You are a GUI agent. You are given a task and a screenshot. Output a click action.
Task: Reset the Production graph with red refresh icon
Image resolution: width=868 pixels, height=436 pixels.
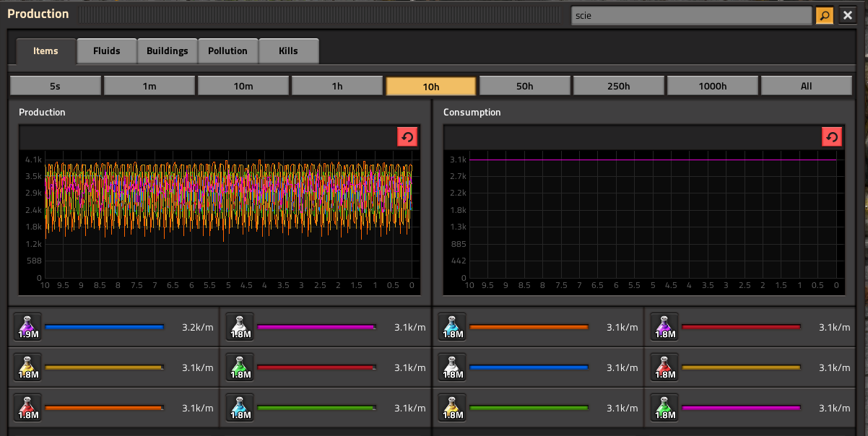click(x=407, y=137)
